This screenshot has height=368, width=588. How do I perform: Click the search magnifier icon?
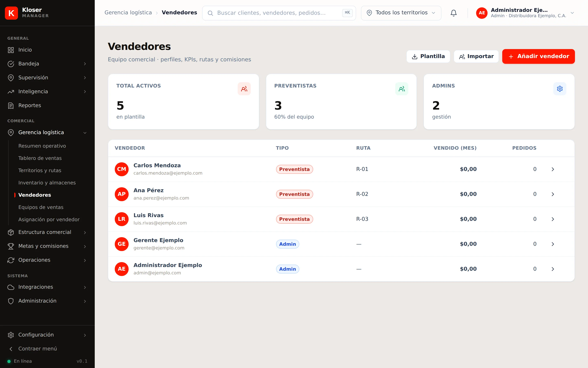tap(210, 13)
